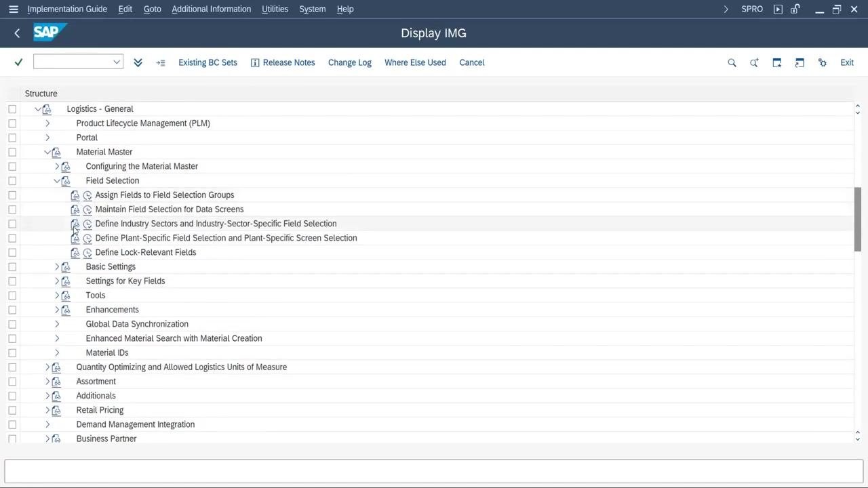Expand the Settings for Key Fields node
Viewport: 868px width, 488px height.
pyautogui.click(x=57, y=281)
